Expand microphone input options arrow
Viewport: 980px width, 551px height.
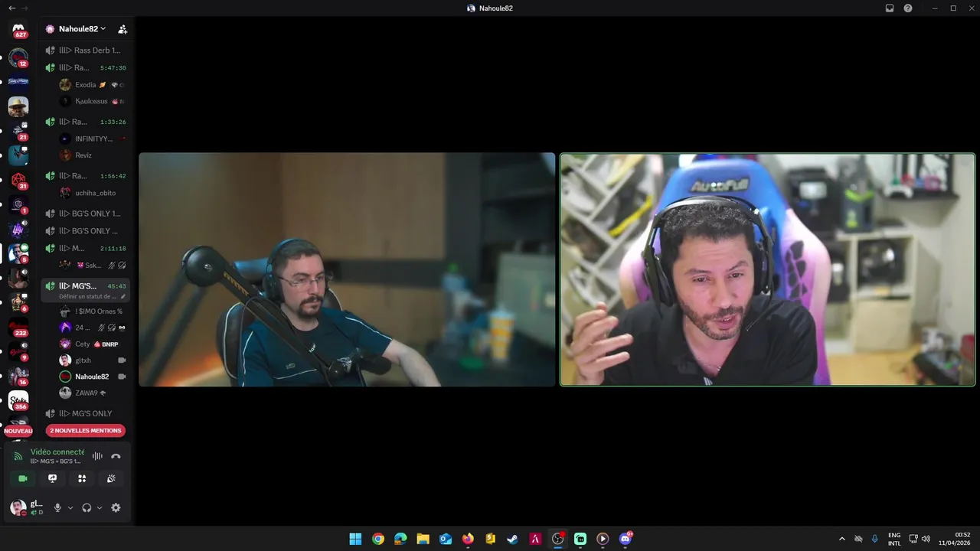tap(70, 507)
